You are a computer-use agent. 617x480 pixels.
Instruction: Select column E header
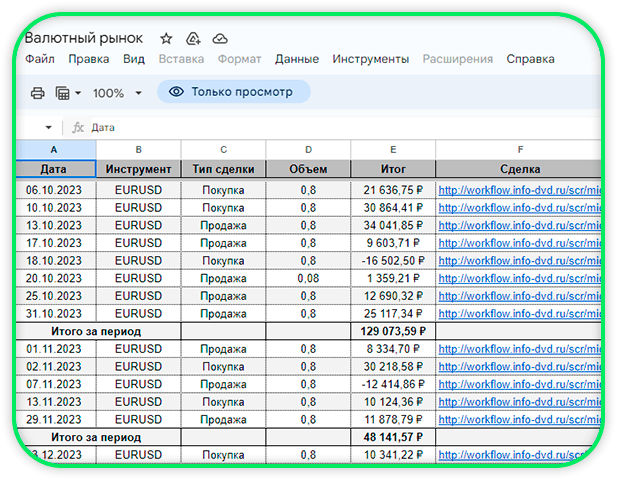(x=393, y=150)
